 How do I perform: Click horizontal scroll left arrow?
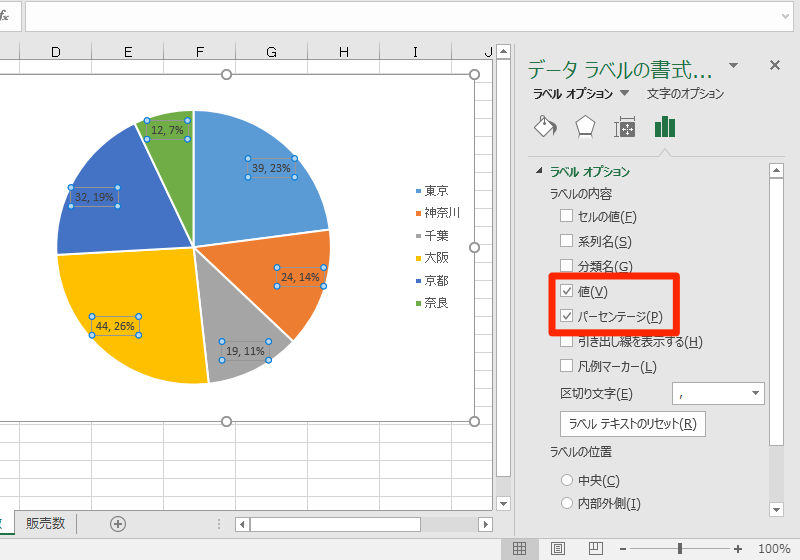click(242, 524)
